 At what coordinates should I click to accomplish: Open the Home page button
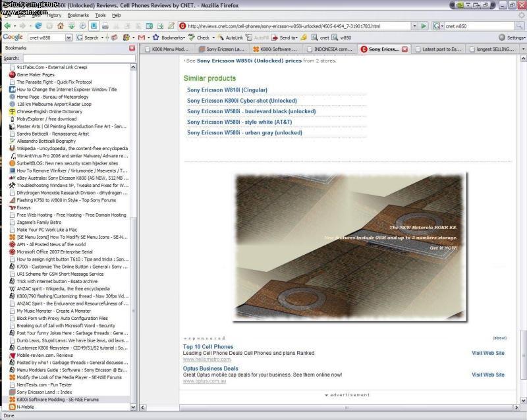(61, 26)
